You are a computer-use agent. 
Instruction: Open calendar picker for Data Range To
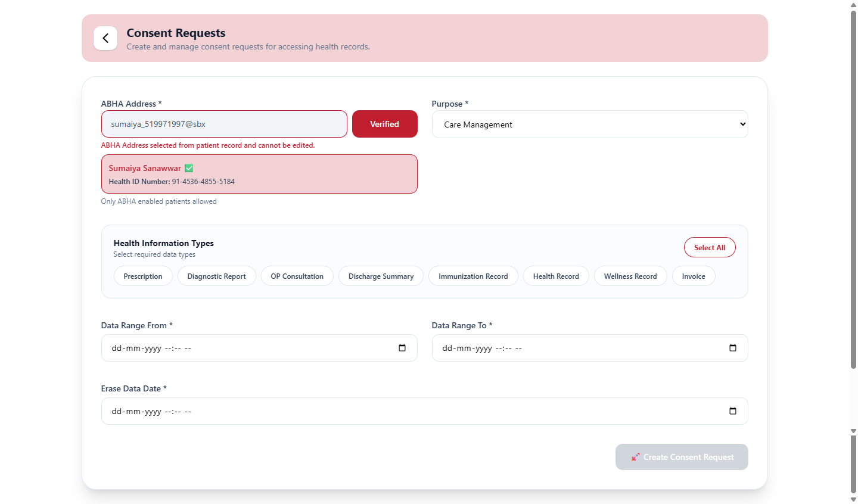(733, 348)
